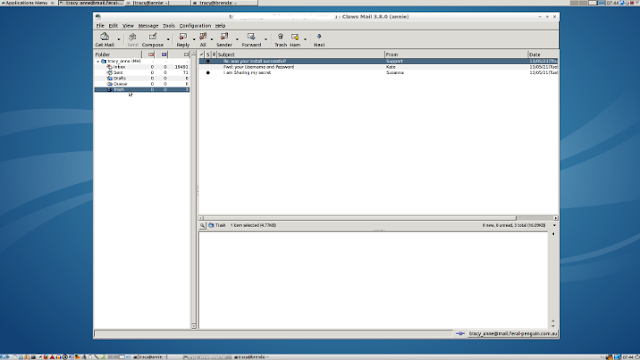The image size is (640, 360).
Task: Select the Queue folder row
Action: pos(142,84)
